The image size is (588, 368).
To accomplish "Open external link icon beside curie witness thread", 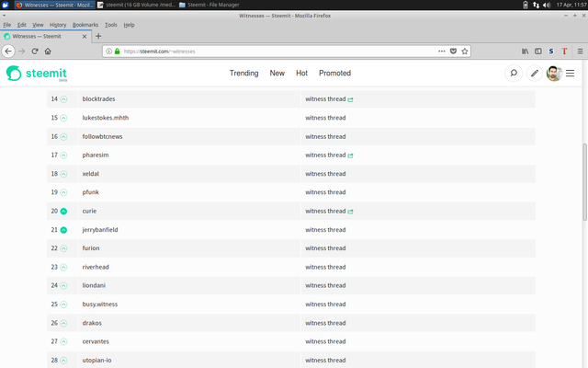I will pyautogui.click(x=350, y=212).
